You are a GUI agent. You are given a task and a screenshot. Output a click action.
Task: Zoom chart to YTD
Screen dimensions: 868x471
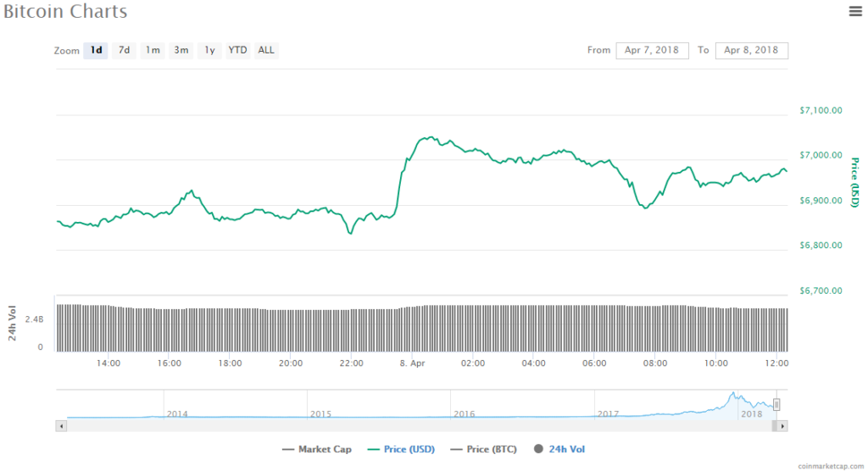coord(238,50)
